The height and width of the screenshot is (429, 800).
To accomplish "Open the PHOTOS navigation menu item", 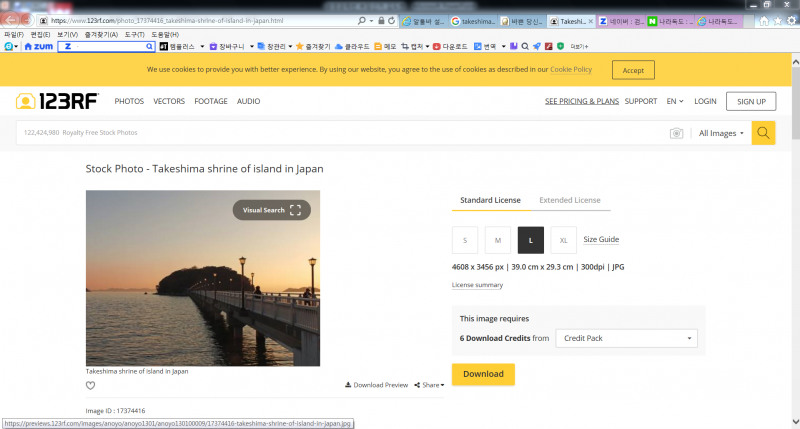I will [129, 101].
